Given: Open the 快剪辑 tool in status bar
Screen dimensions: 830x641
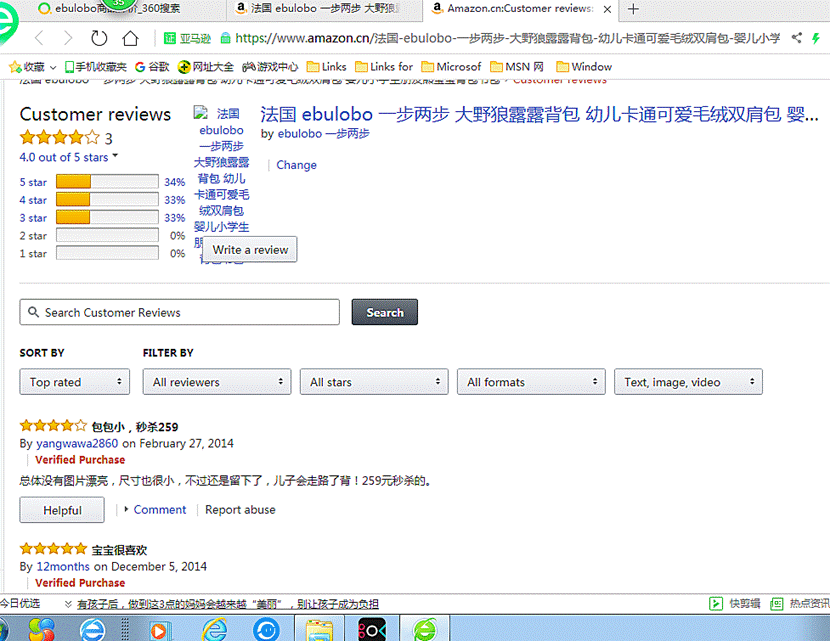Looking at the screenshot, I should [735, 603].
